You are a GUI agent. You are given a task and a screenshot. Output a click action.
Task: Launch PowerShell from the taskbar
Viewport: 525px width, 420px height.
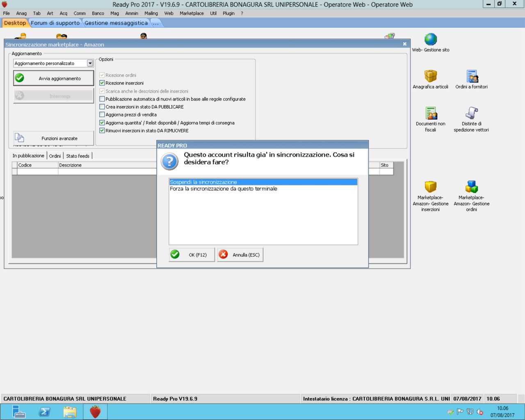click(x=44, y=411)
